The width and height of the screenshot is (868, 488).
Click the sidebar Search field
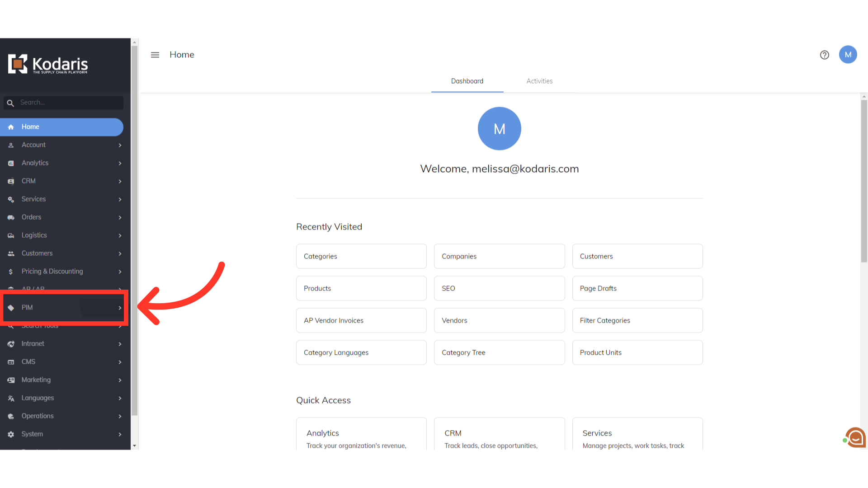pyautogui.click(x=68, y=103)
